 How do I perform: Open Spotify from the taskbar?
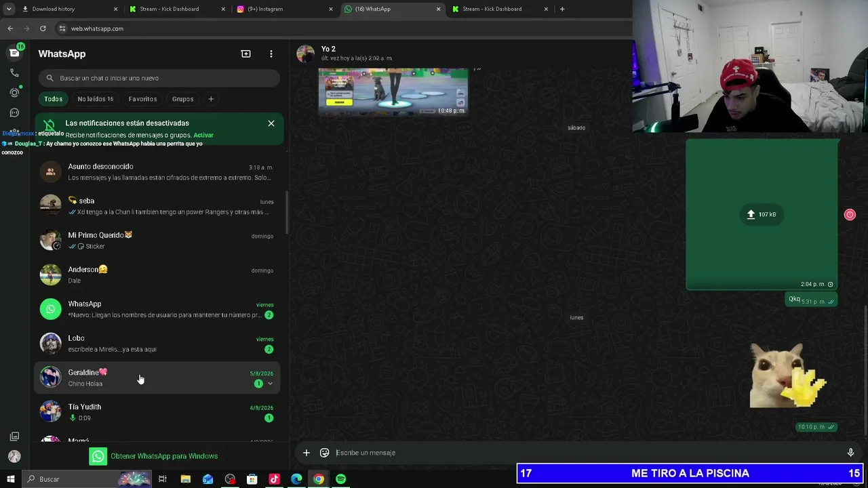[340, 479]
